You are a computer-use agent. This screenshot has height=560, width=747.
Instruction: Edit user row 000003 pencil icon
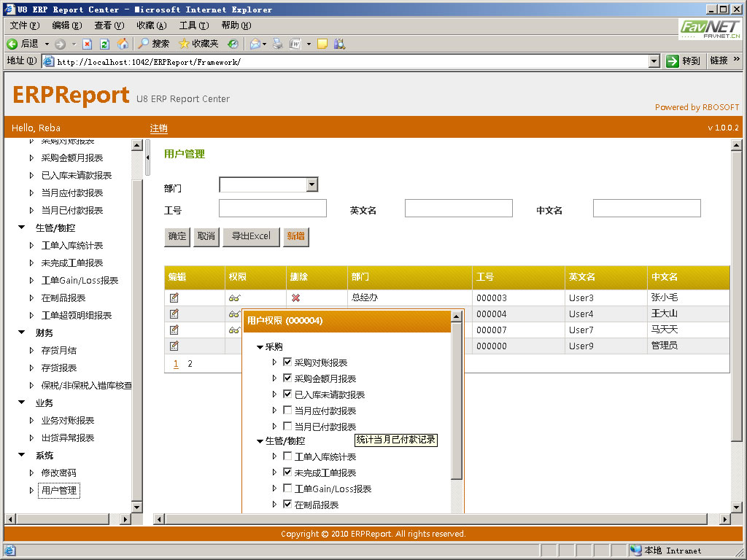(x=174, y=297)
